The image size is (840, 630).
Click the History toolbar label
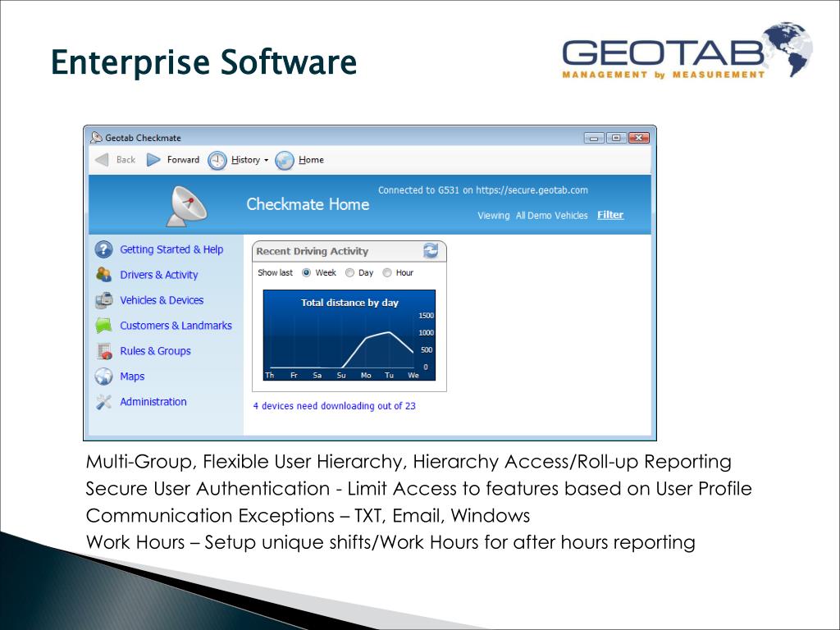pyautogui.click(x=245, y=160)
